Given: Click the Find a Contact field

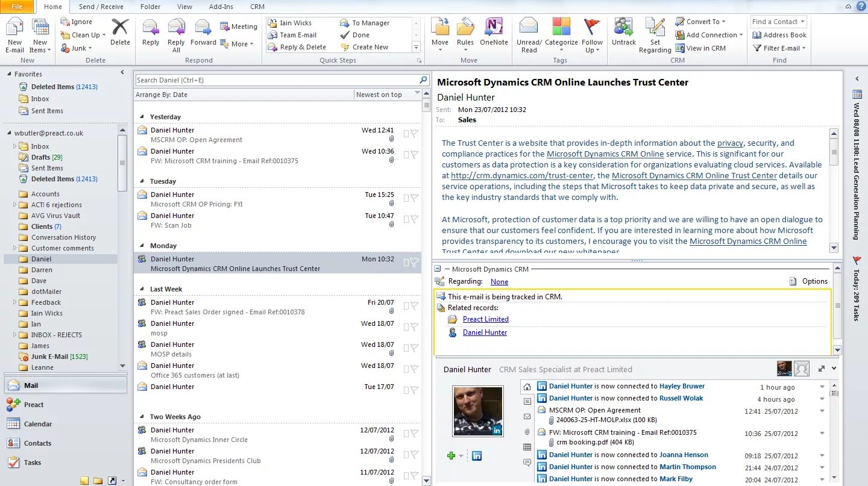Looking at the screenshot, I should [x=779, y=22].
